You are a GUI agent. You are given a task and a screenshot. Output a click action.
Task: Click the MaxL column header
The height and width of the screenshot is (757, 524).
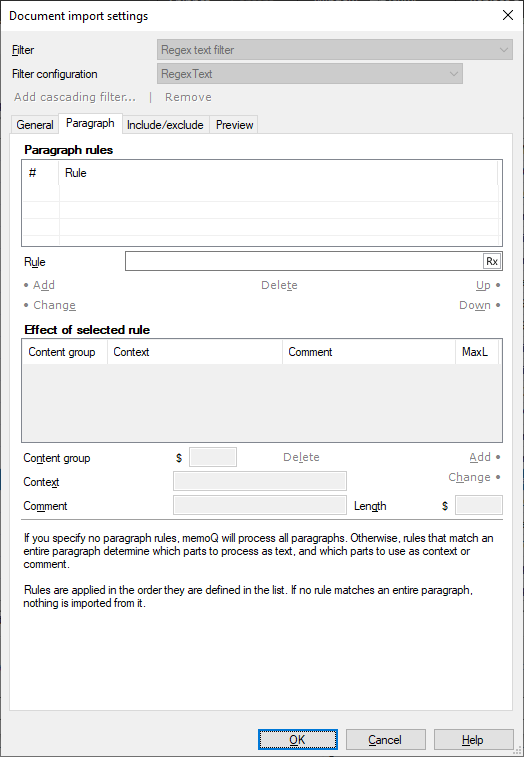[x=477, y=352]
